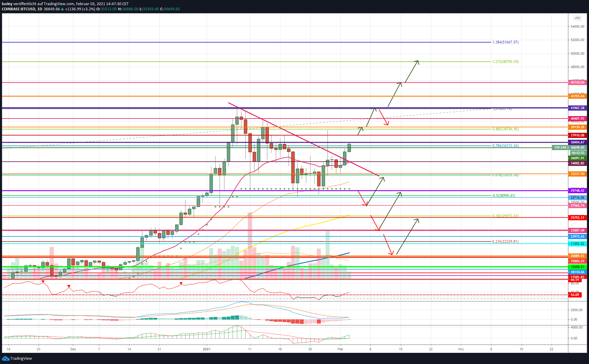Click the 4000.00 lower indicator scale value
The height and width of the screenshot is (364, 589).
tap(577, 327)
